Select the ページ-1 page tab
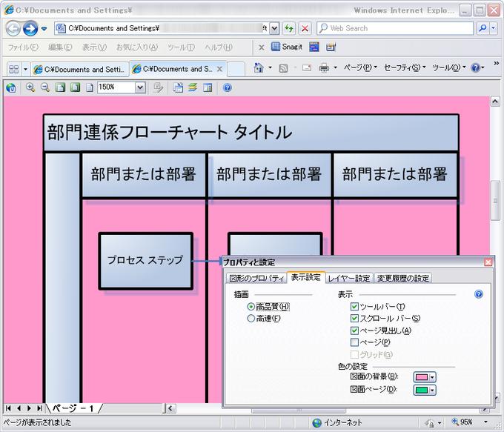The image size is (504, 432). click(73, 408)
